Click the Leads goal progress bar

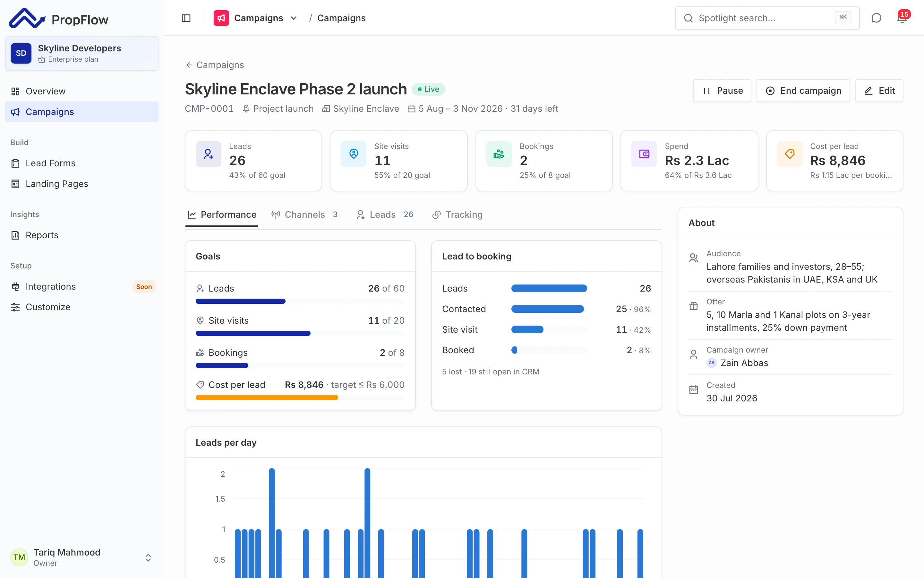pyautogui.click(x=300, y=301)
